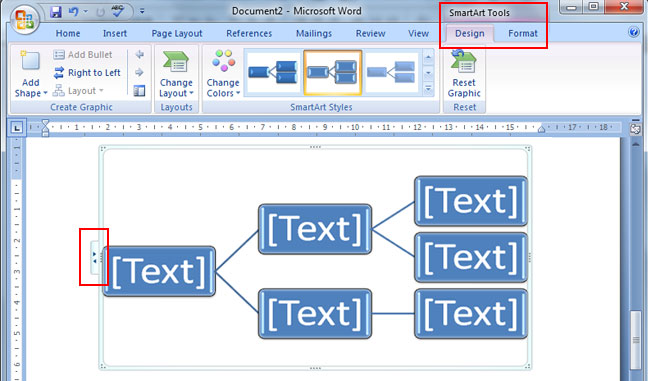Click the Undo arrow icon
Viewport: 648px width, 381px height.
(x=74, y=11)
